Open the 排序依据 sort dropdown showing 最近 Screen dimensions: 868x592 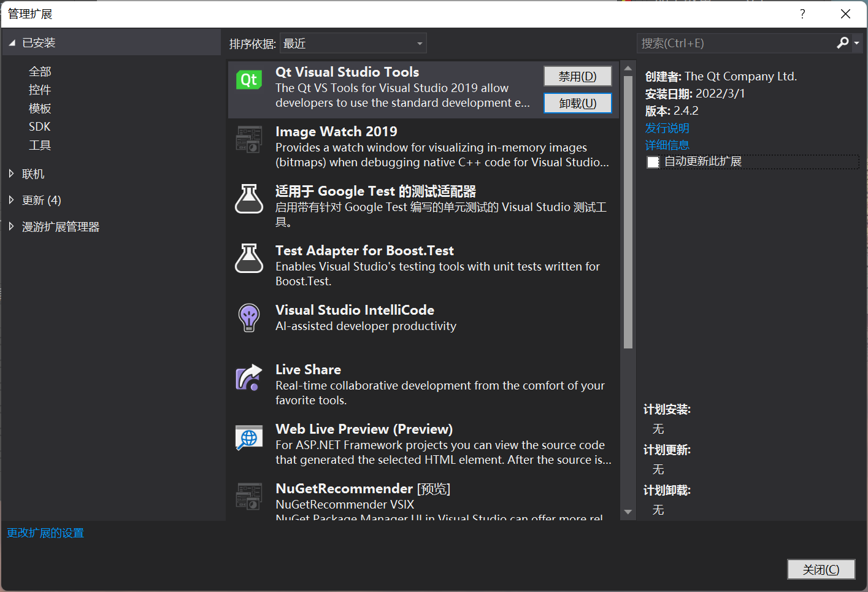click(x=353, y=43)
